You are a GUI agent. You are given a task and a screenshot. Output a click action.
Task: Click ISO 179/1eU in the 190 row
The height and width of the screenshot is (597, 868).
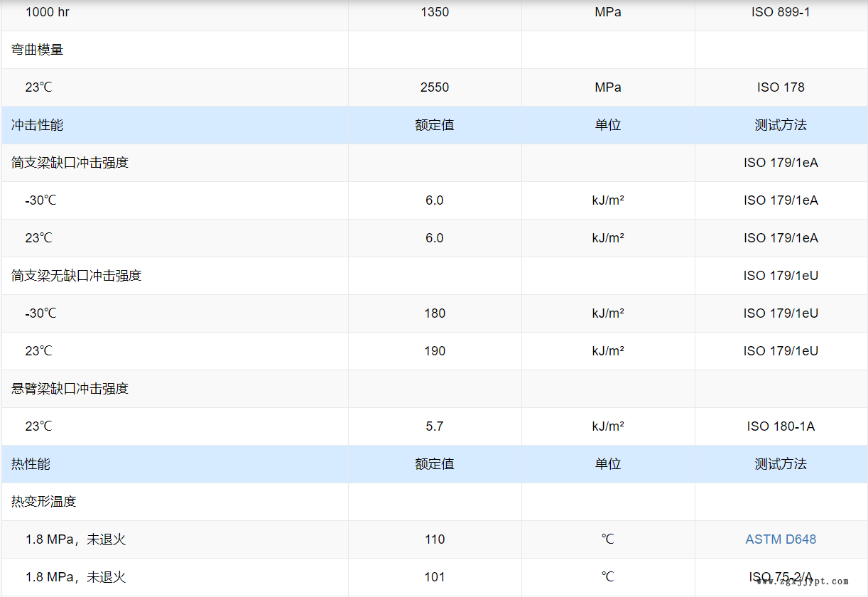coord(781,351)
